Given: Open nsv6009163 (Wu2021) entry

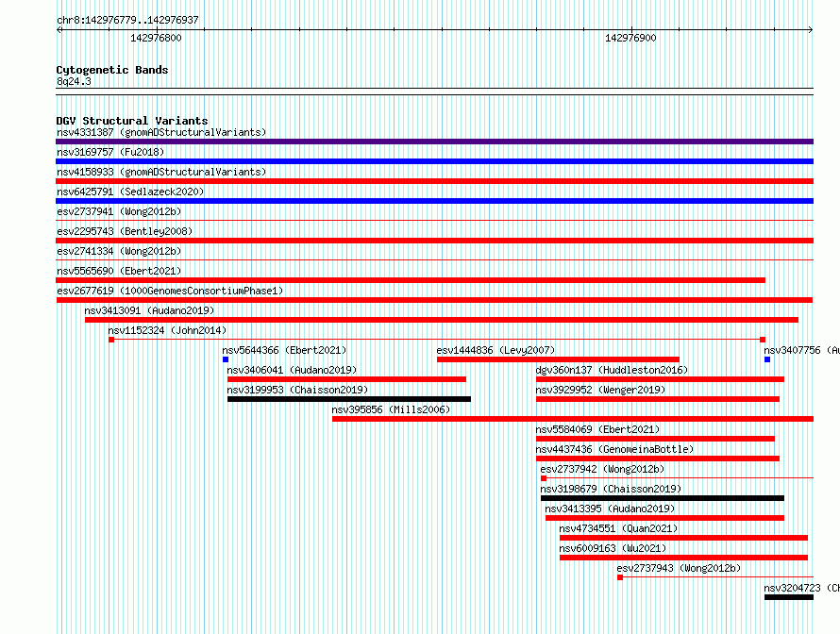Looking at the screenshot, I should click(x=613, y=548).
